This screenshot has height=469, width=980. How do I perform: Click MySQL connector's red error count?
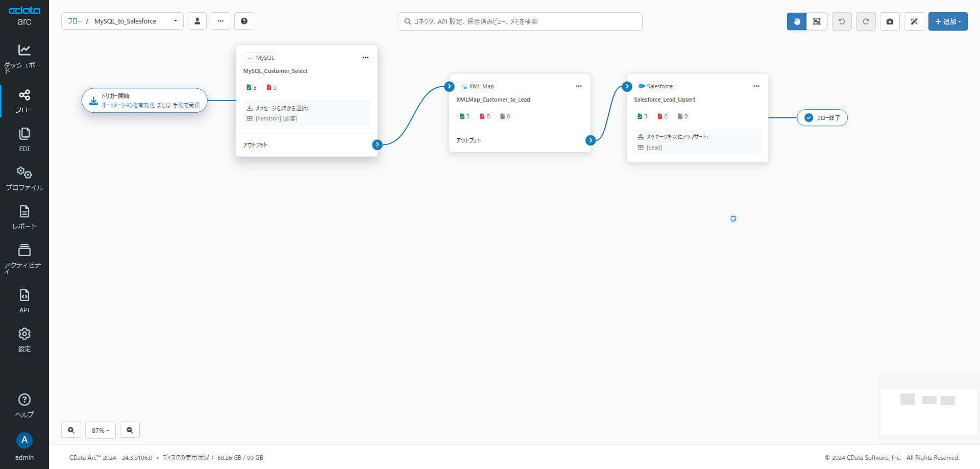click(272, 87)
